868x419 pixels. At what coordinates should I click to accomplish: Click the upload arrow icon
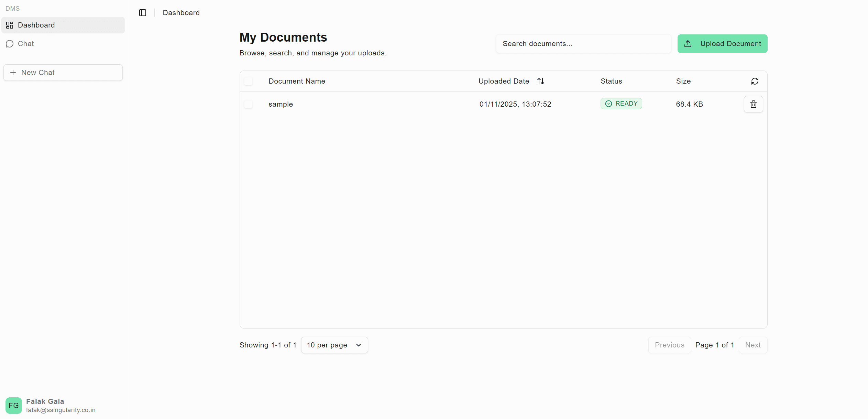coord(688,44)
